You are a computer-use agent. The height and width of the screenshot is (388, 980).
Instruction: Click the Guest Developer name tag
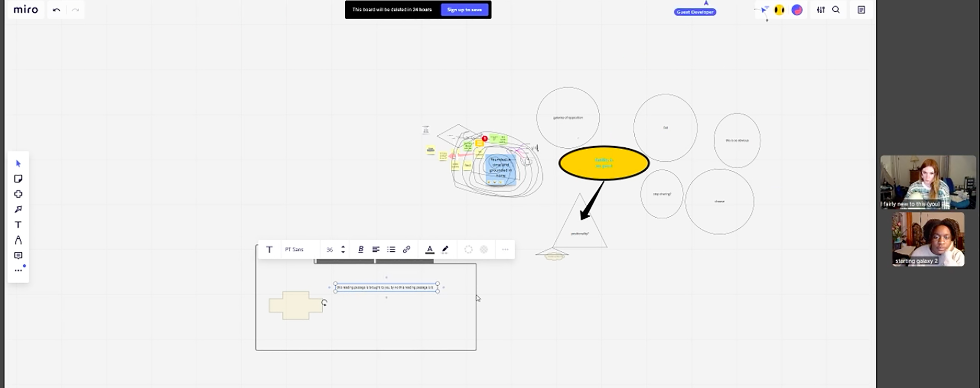coord(695,12)
